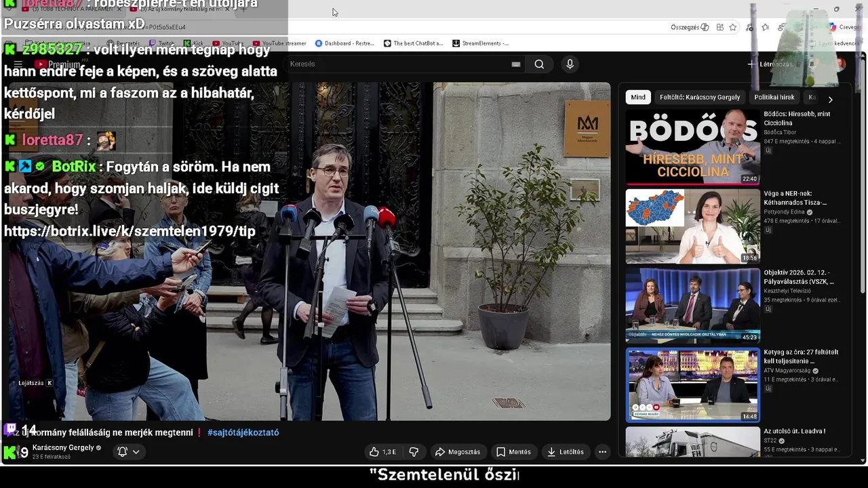Select Feltöltő: Karácsony Gergely filter chip
Viewport: 868px width, 488px height.
coord(700,97)
